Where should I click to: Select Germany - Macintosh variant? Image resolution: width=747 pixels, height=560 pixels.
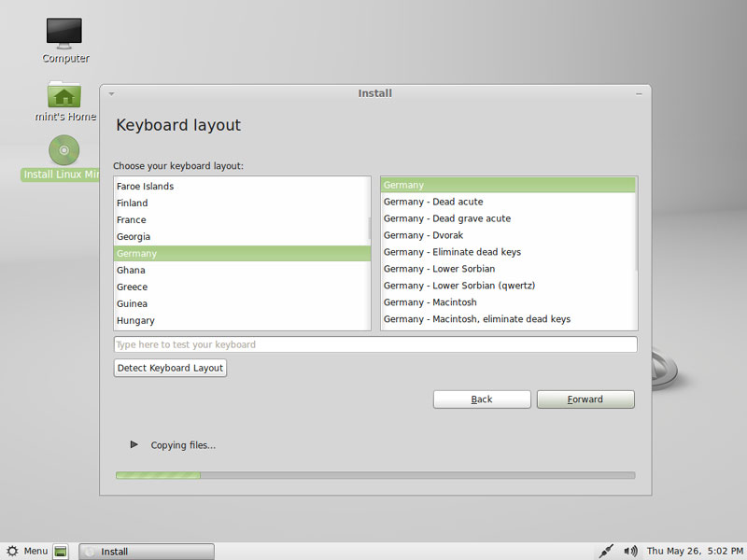click(508, 301)
